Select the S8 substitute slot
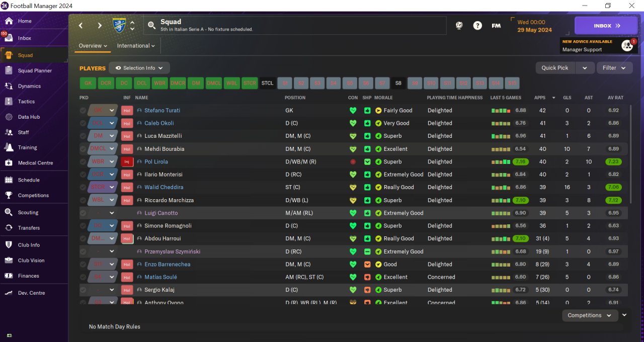644x342 pixels. pos(398,83)
